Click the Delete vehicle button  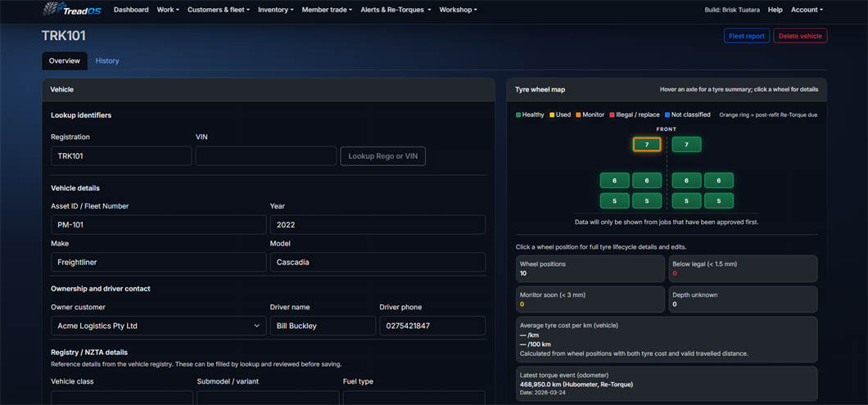click(801, 36)
